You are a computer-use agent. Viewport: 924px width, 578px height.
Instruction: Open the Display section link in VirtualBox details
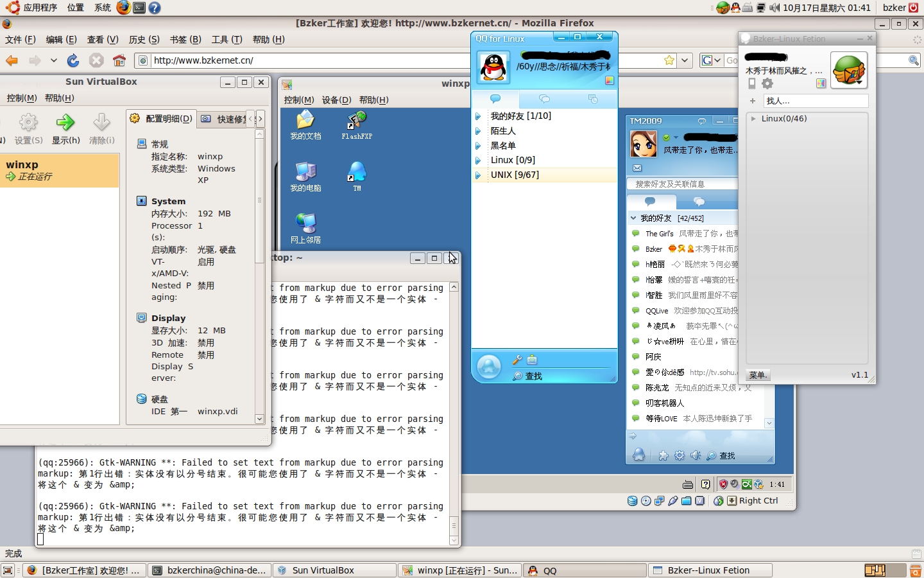tap(168, 319)
